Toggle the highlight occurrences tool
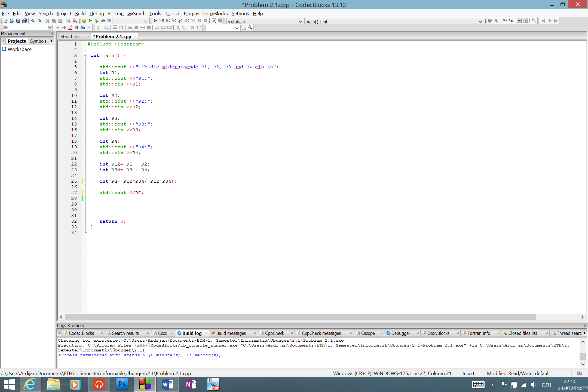 point(71,27)
